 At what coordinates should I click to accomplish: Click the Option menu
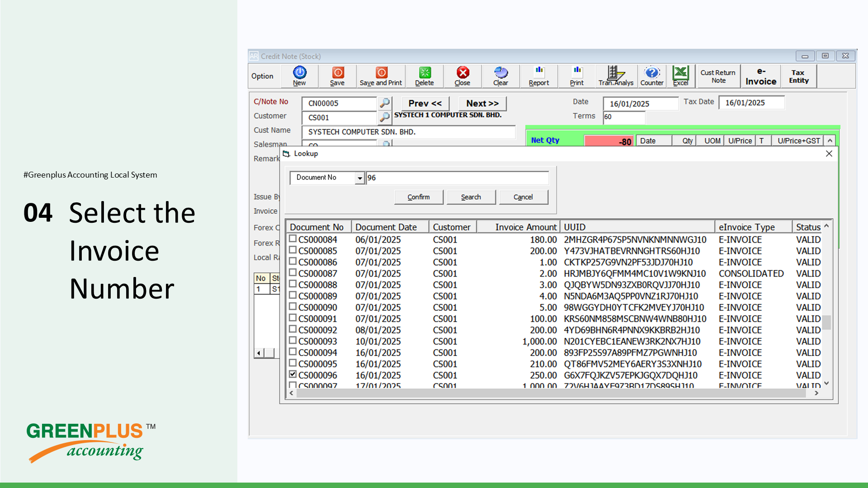262,76
